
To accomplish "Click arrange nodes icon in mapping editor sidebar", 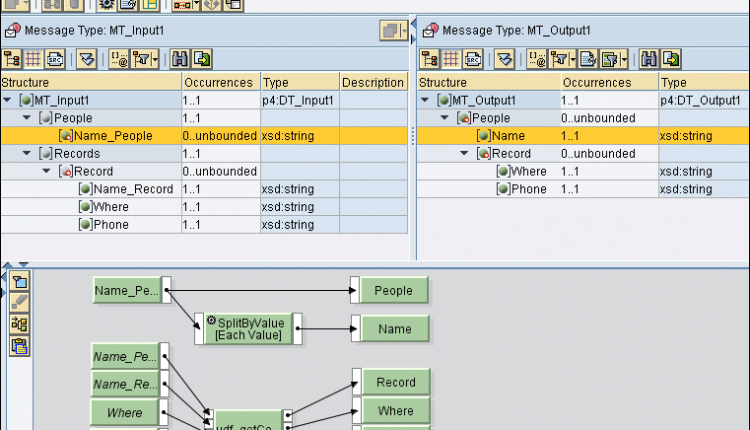I will 20,324.
